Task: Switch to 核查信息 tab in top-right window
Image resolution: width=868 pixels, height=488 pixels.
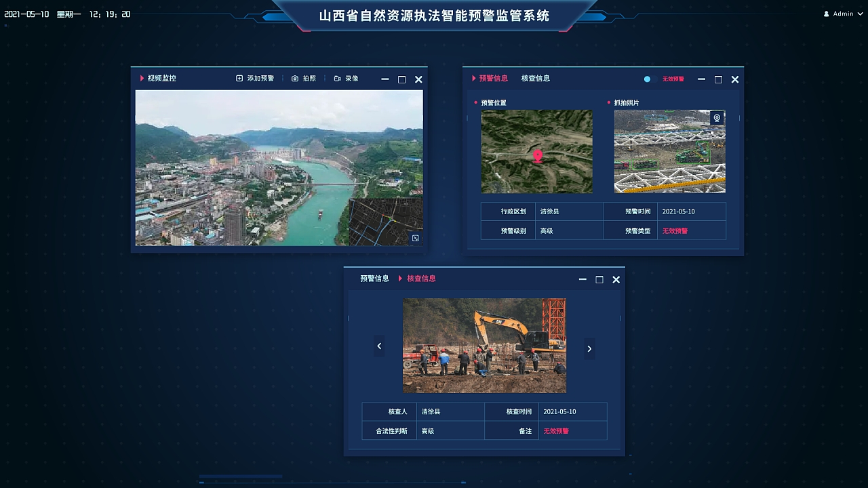Action: 536,79
